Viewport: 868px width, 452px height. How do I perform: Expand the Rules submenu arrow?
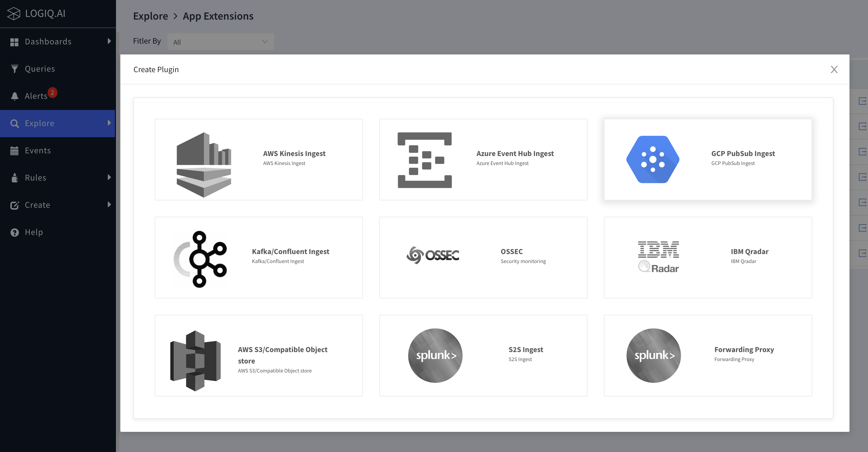(x=109, y=177)
